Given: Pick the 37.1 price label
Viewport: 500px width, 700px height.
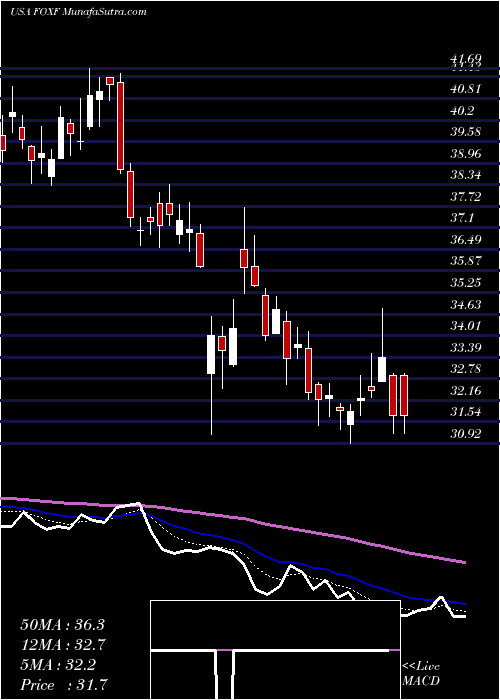Looking at the screenshot, I should pyautogui.click(x=462, y=218).
